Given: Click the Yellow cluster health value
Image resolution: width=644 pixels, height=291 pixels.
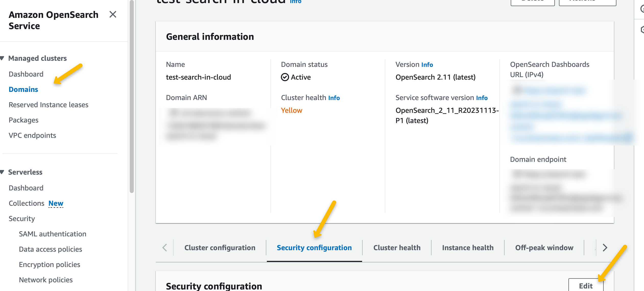Looking at the screenshot, I should [292, 110].
